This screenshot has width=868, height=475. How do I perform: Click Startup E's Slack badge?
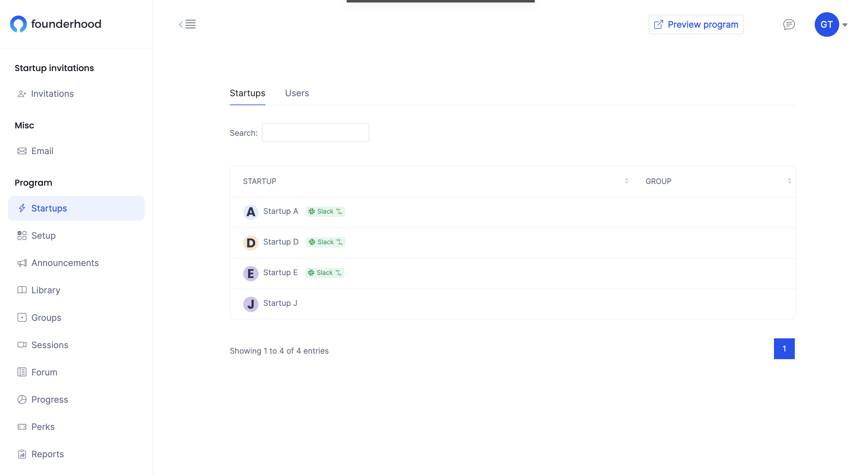pos(324,273)
